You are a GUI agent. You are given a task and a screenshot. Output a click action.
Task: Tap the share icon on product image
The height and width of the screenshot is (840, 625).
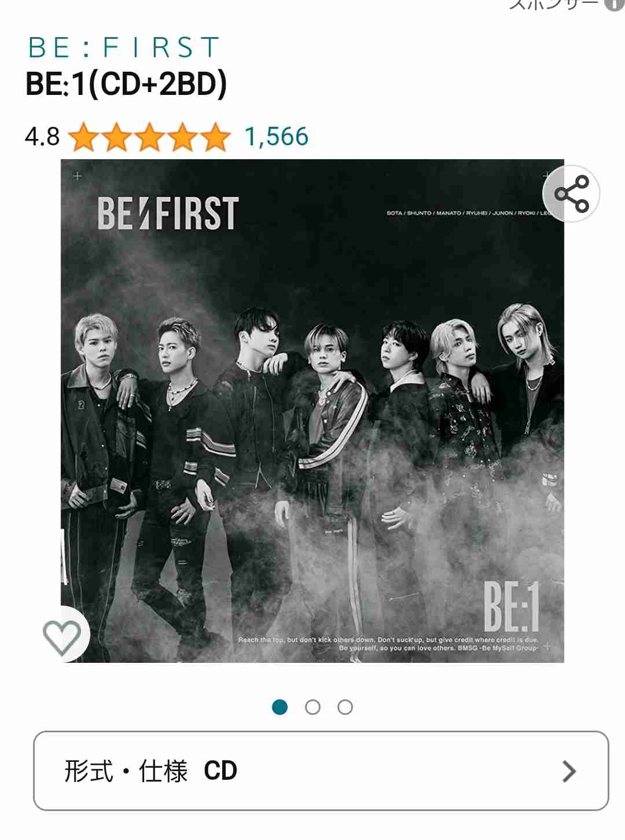[x=571, y=193]
